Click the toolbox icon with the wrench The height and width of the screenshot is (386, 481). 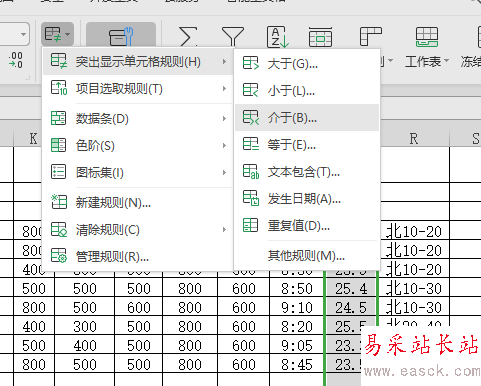point(121,36)
